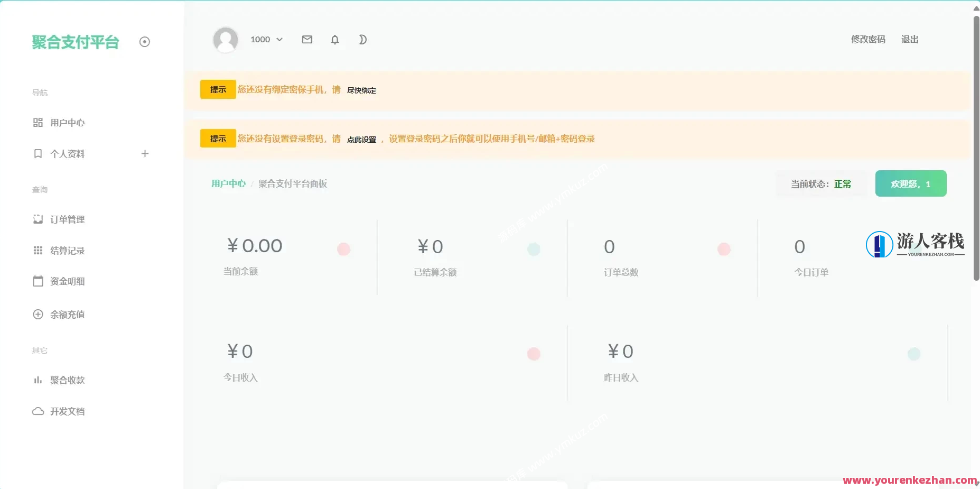This screenshot has height=489, width=980.
Task: Click 点此设置 to set login password
Action: pyautogui.click(x=361, y=139)
